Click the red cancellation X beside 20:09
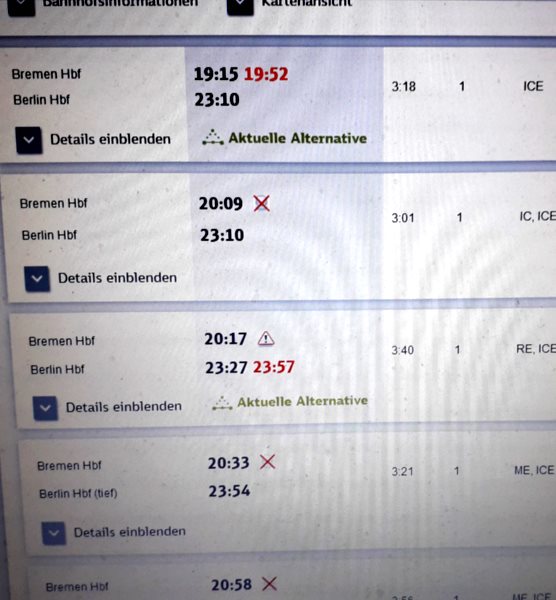Viewport: 556px width, 600px height. [x=262, y=203]
